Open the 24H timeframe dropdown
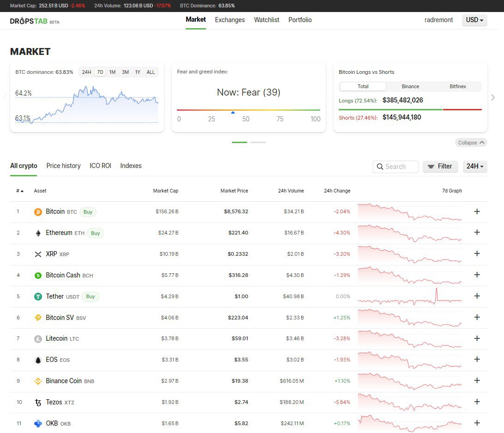504x433 pixels. 475,166
